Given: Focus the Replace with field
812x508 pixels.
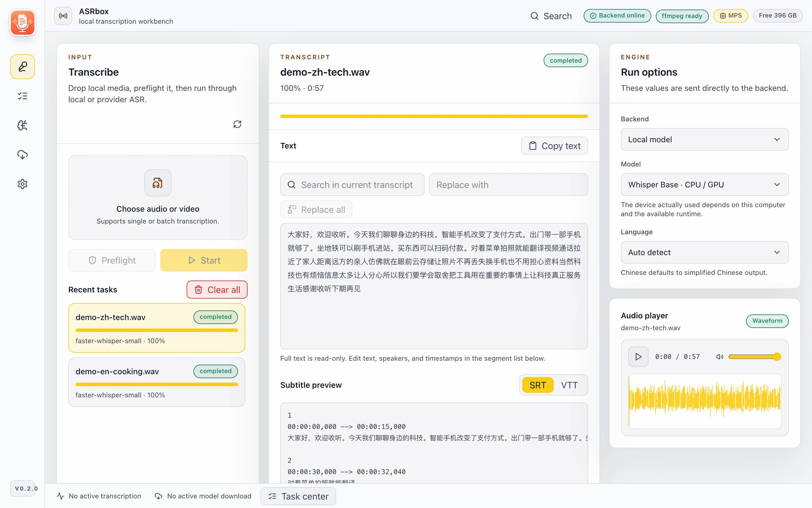Looking at the screenshot, I should 508,185.
